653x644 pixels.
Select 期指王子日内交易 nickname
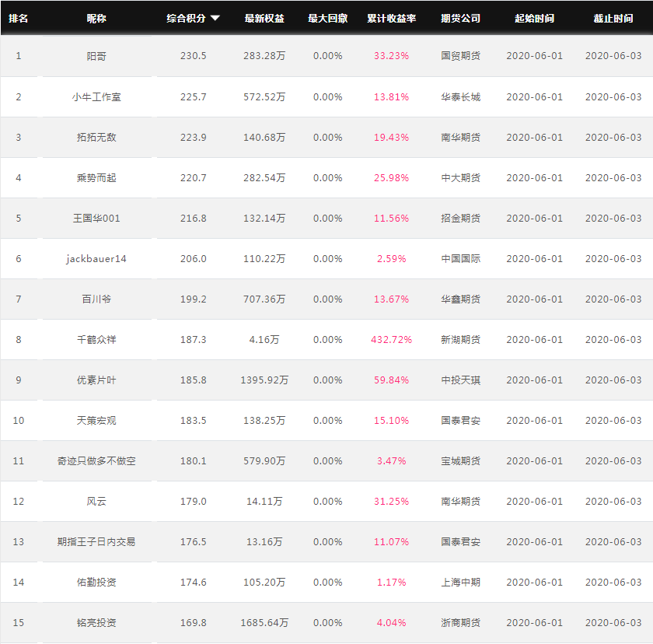click(96, 541)
